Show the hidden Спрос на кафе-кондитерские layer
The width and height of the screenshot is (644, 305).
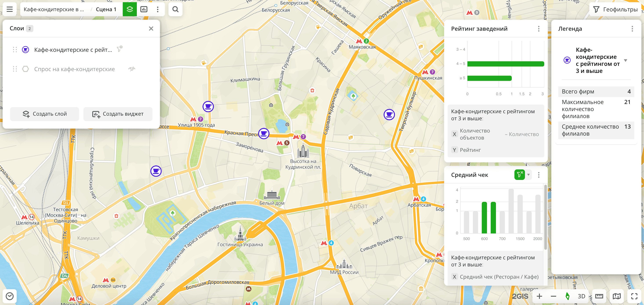point(132,69)
